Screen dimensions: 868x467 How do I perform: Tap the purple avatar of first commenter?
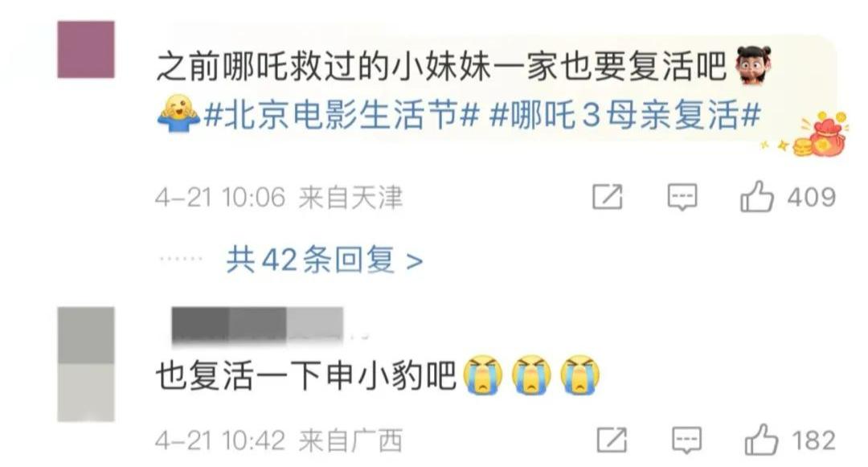click(86, 49)
